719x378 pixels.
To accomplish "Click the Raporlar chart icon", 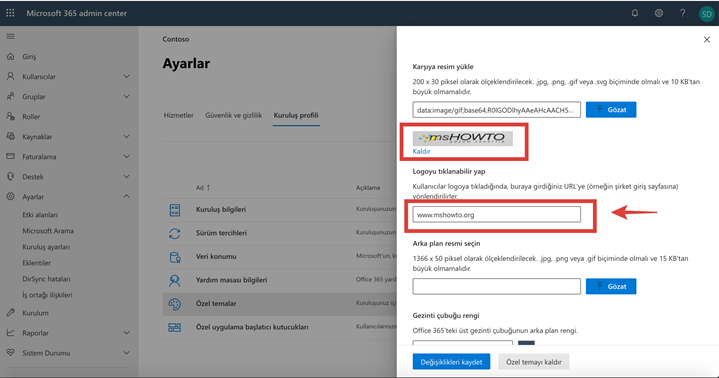I will click(x=11, y=333).
